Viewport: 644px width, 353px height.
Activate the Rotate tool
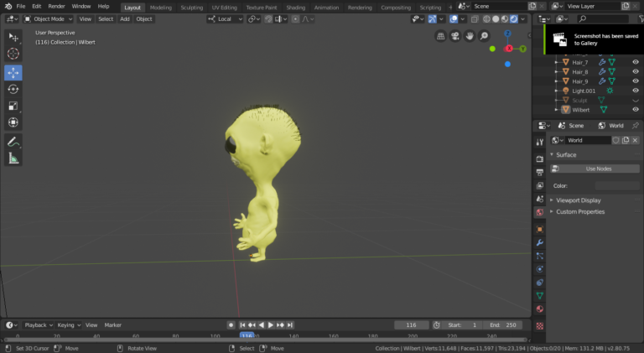tap(13, 89)
